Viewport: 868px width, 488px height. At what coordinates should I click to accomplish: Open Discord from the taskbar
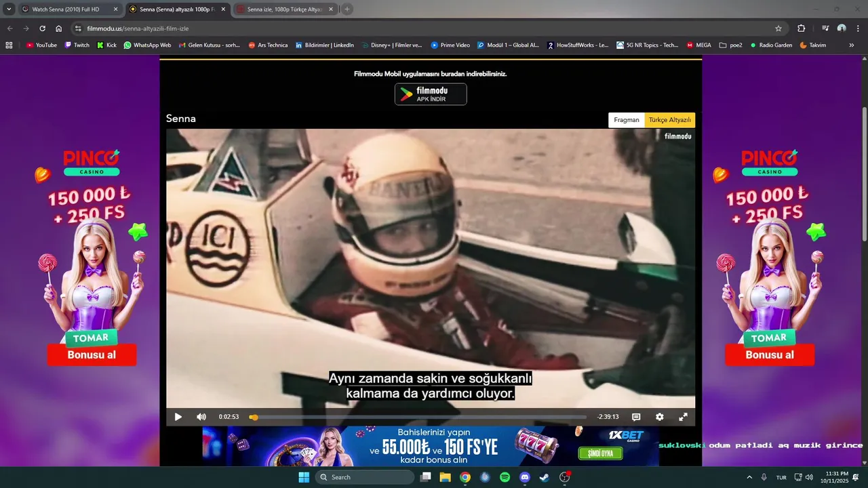point(524,477)
